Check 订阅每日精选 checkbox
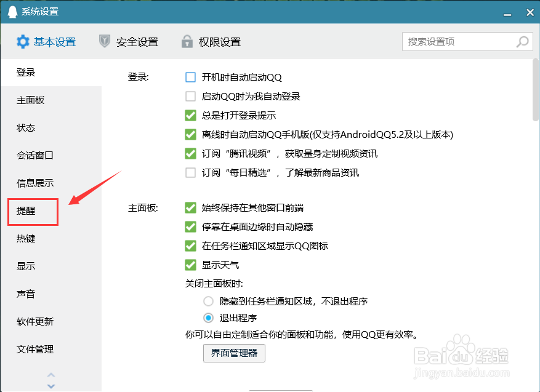540x392 pixels. pos(190,172)
